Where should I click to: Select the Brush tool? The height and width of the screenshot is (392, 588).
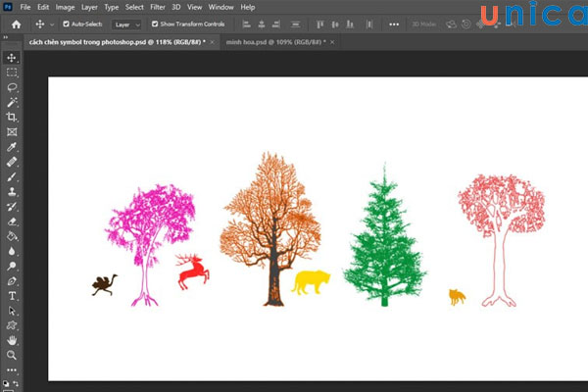(x=12, y=177)
